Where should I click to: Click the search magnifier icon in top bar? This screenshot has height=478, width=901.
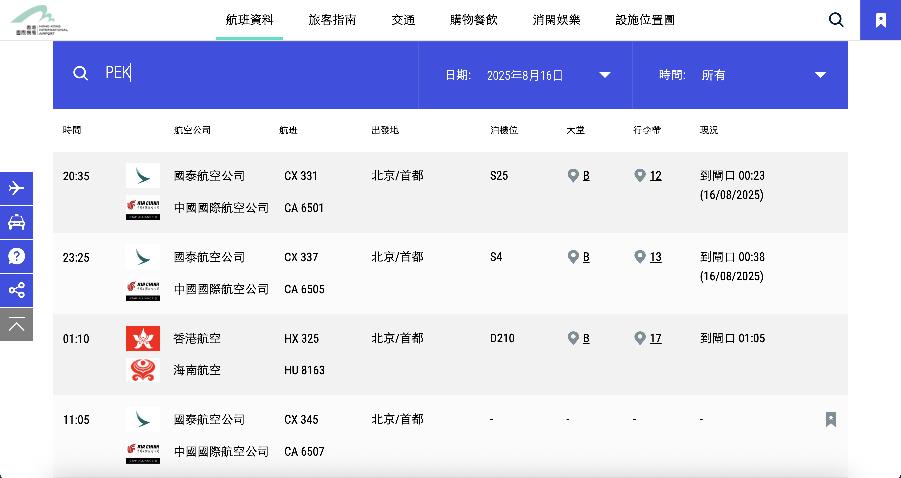[x=836, y=20]
